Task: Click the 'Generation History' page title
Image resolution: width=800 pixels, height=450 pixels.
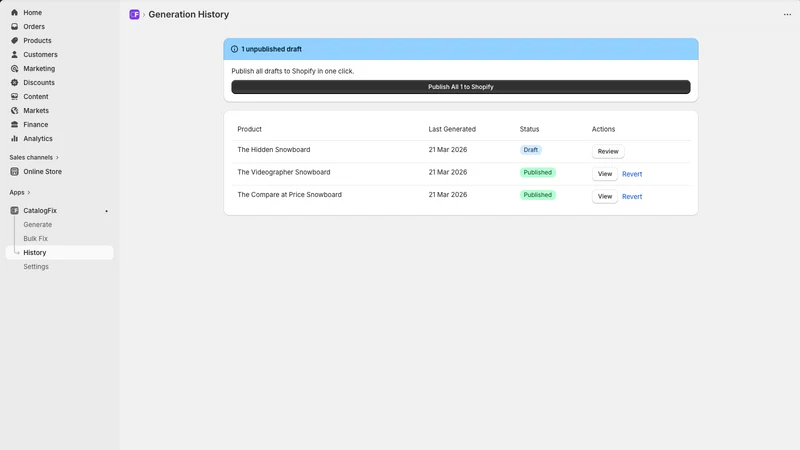Action: [x=189, y=14]
